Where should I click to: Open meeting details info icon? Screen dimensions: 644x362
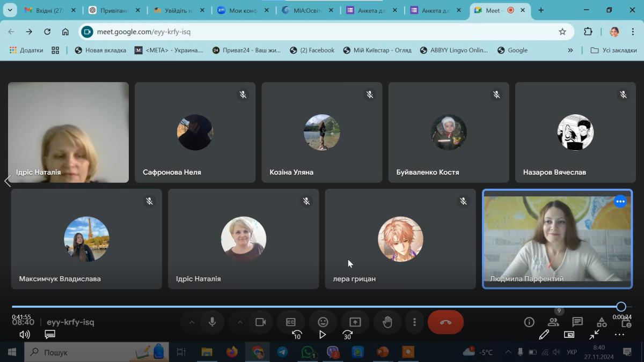[x=529, y=322]
